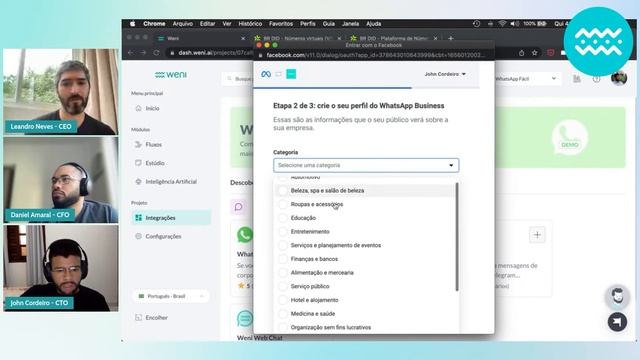Click the WhatsApp DEMO logo banner
This screenshot has width=640, height=360.
[x=570, y=138]
